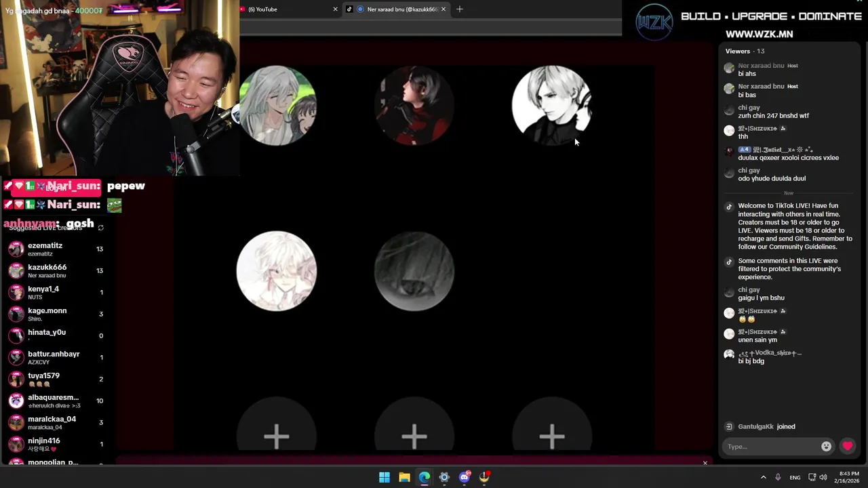Switch to the Ner xaraad bnu TikTok tab
Viewport: 868px width, 488px height.
(397, 9)
